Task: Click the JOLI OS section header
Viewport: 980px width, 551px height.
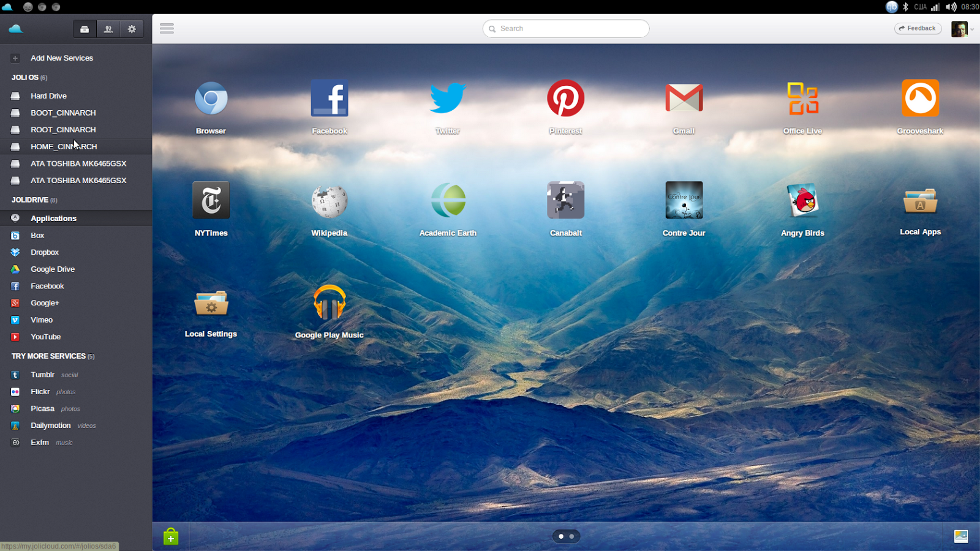Action: coord(29,78)
